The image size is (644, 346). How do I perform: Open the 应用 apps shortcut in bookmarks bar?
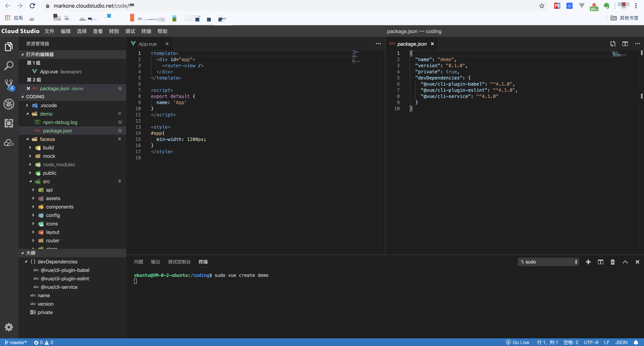click(x=14, y=18)
